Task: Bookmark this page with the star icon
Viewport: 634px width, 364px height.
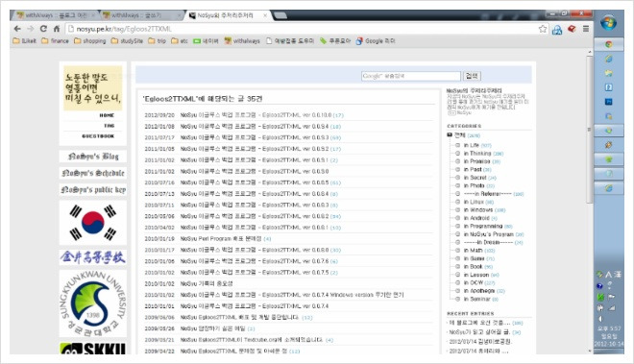Action: pos(543,29)
